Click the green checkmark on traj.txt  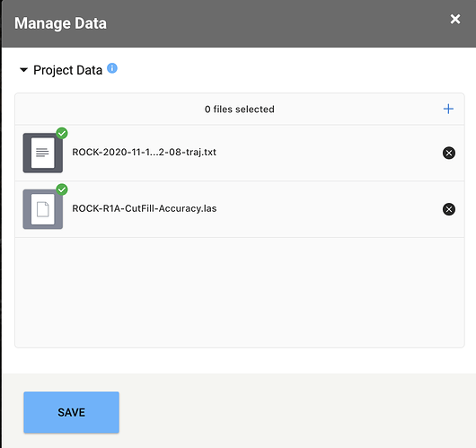(x=62, y=133)
